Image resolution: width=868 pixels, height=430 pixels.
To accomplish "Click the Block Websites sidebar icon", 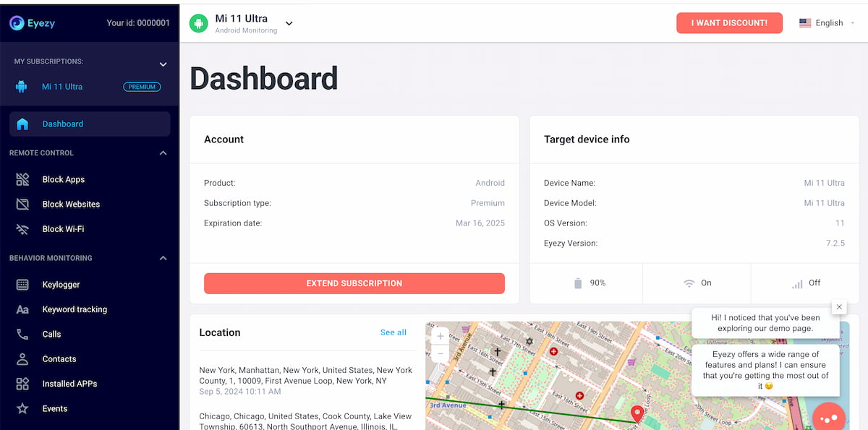I will pos(22,205).
